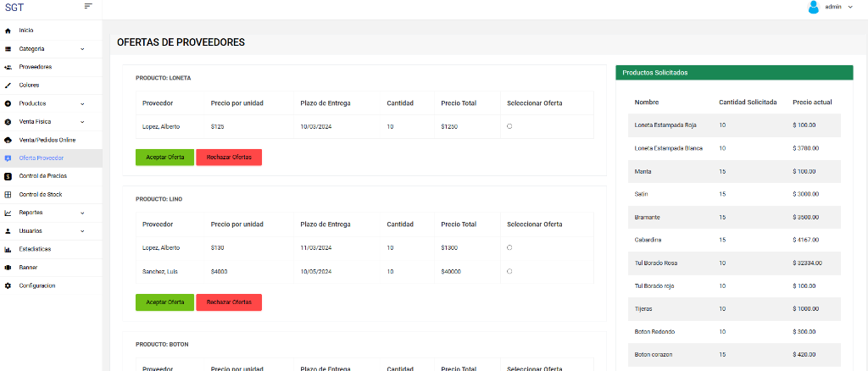Select Lopez, Alberto offer for Loneta
The width and height of the screenshot is (868, 371).
(x=509, y=126)
